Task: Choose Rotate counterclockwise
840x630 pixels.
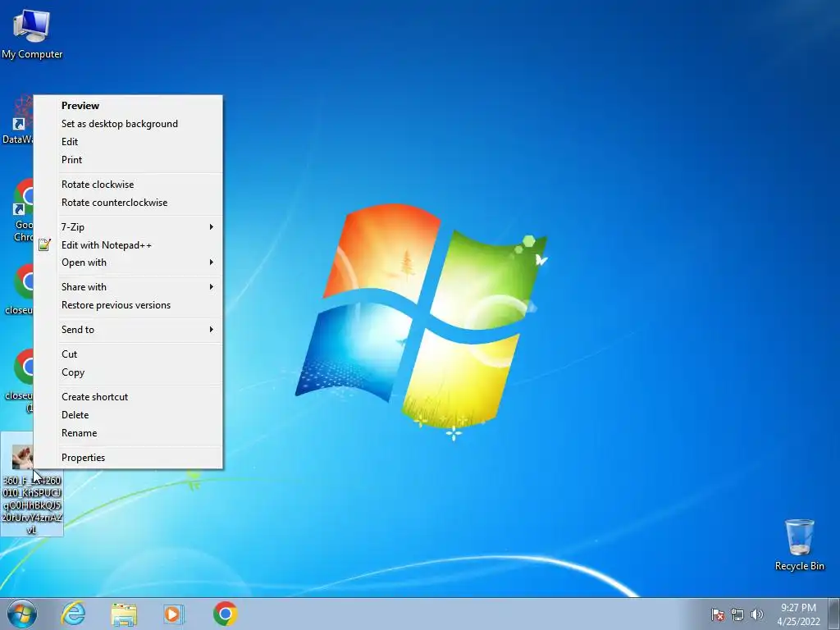Action: [x=128, y=203]
